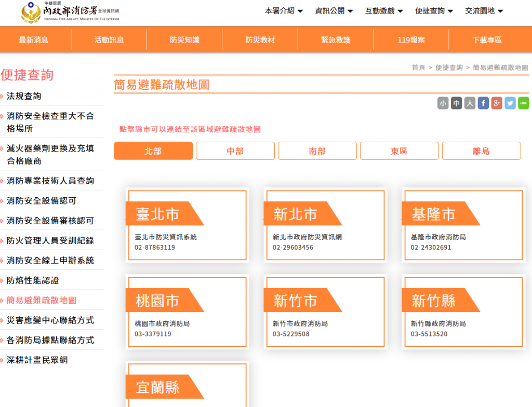Viewport: 532px width, 407px height.
Task: Expand the 資訊公開 dropdown menu
Action: 334,11
